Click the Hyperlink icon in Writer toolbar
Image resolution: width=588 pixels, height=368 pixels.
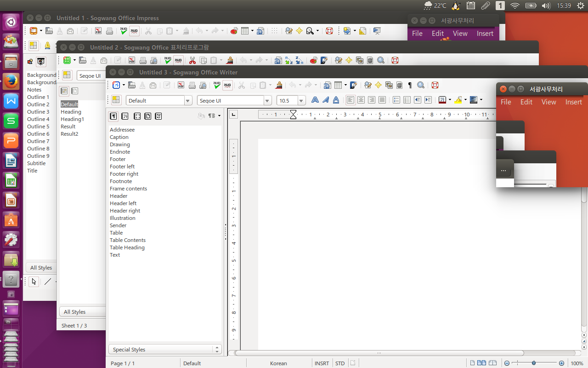[x=327, y=85]
